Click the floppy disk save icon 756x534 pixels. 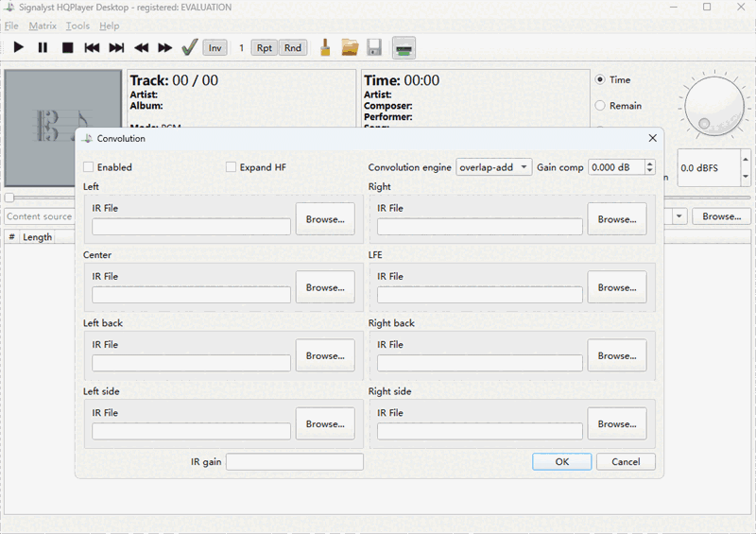coord(374,47)
